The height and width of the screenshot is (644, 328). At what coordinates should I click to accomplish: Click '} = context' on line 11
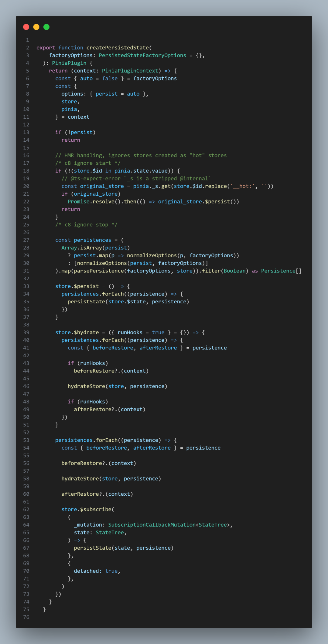72,117
